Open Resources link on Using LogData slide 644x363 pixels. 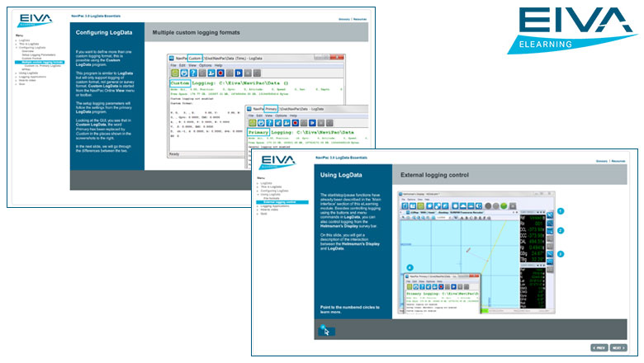click(618, 161)
